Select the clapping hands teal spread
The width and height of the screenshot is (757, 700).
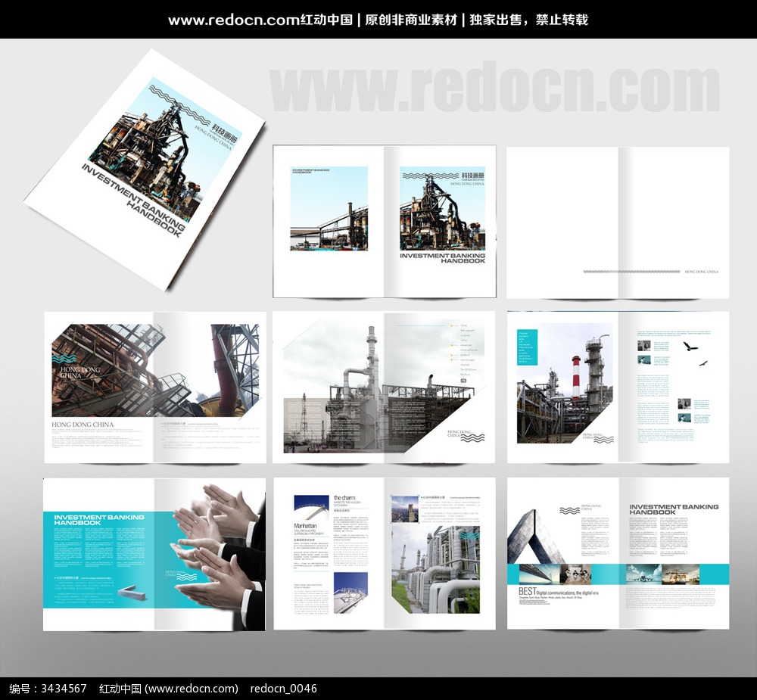click(x=154, y=554)
